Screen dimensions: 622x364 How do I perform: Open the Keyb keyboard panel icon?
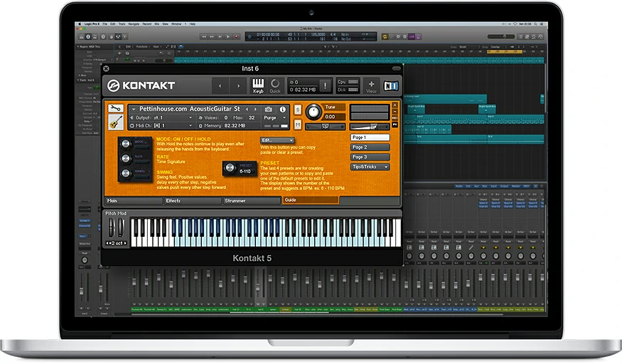tap(258, 85)
